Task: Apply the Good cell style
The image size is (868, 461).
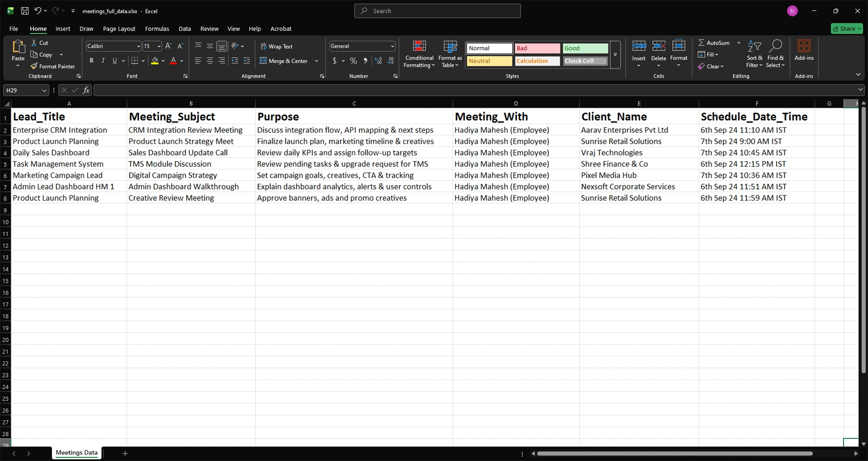Action: [585, 48]
